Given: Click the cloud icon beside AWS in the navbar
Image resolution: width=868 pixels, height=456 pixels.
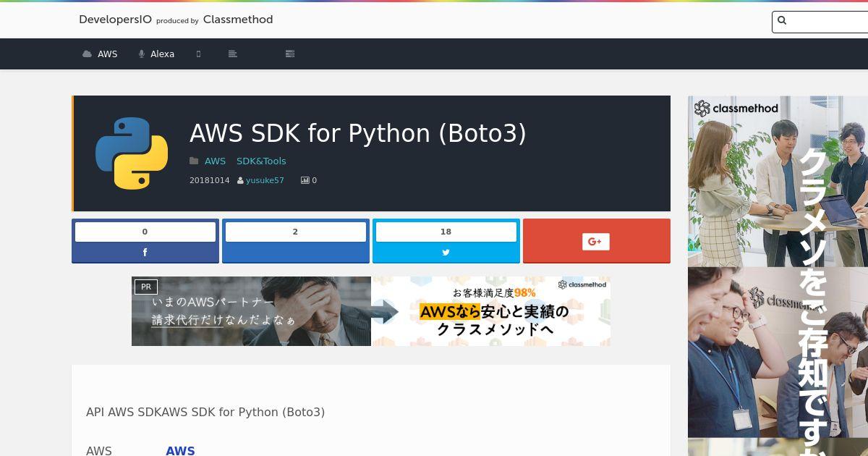Looking at the screenshot, I should (x=88, y=54).
